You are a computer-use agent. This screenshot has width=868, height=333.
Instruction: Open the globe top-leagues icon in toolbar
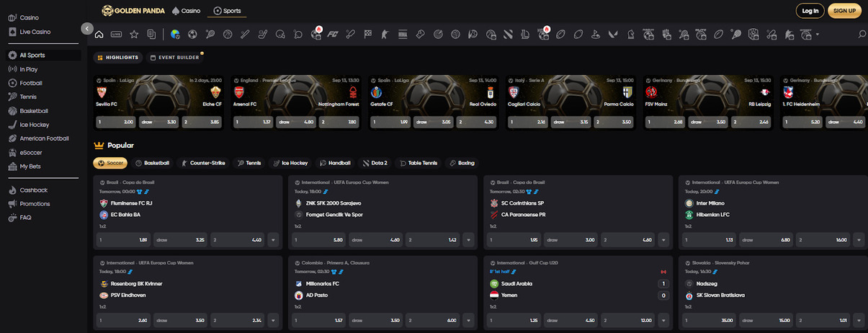[x=175, y=34]
